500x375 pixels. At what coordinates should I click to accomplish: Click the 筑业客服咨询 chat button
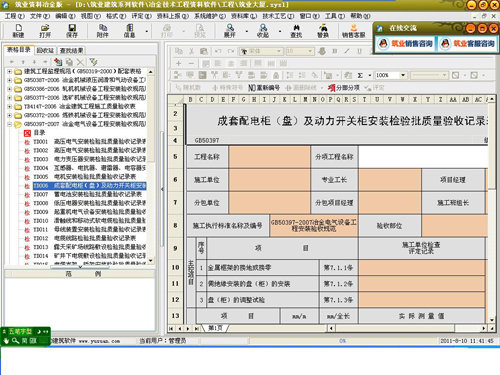pyautogui.click(x=467, y=43)
